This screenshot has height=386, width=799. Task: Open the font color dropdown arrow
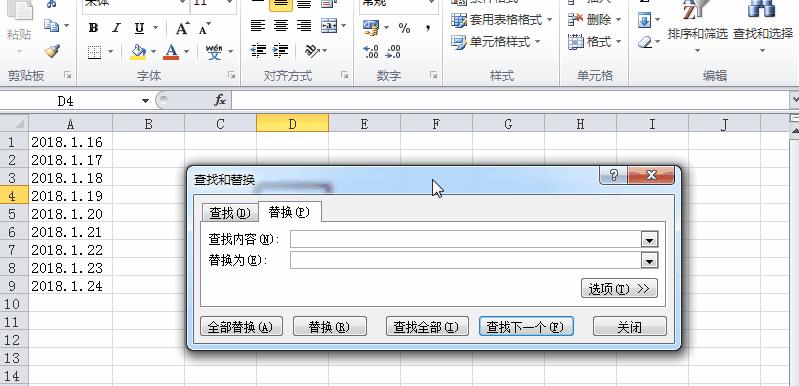(186, 52)
